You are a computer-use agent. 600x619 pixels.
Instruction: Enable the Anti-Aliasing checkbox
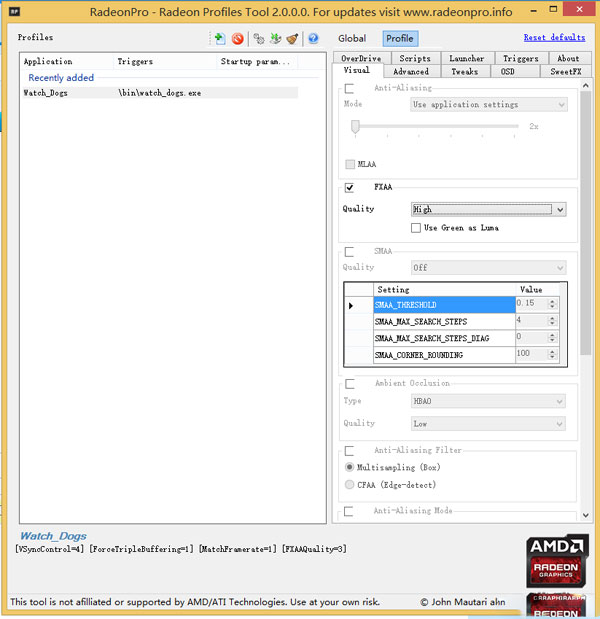349,88
